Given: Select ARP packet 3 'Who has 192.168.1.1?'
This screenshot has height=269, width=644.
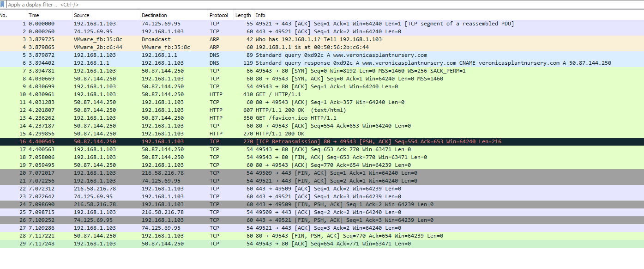Looking at the screenshot, I should 322,39.
